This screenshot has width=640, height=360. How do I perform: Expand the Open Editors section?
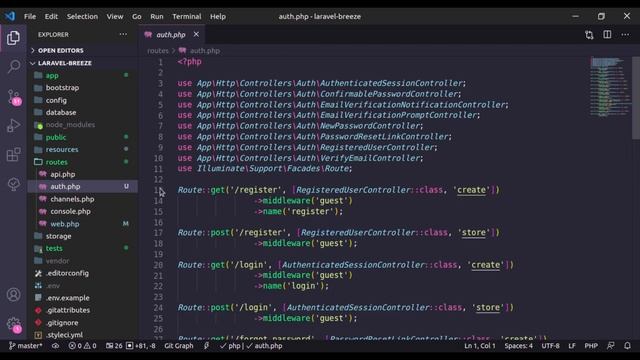pos(60,50)
